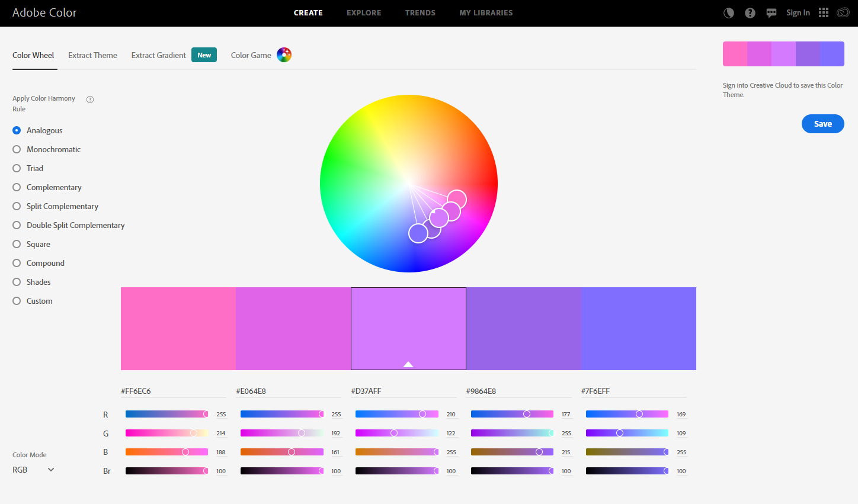Switch to the Shades harmony rule

point(16,282)
